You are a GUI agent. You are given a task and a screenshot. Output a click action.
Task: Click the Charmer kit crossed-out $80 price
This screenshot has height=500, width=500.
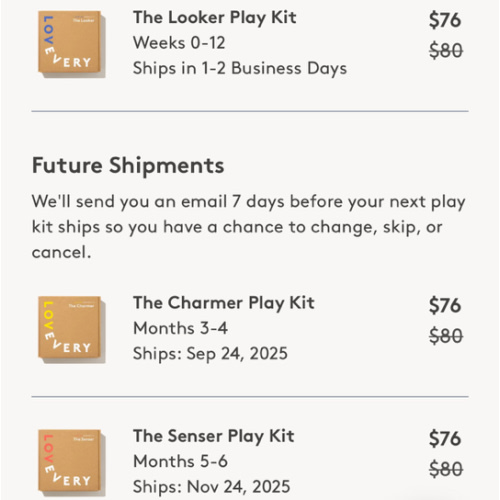click(x=446, y=336)
